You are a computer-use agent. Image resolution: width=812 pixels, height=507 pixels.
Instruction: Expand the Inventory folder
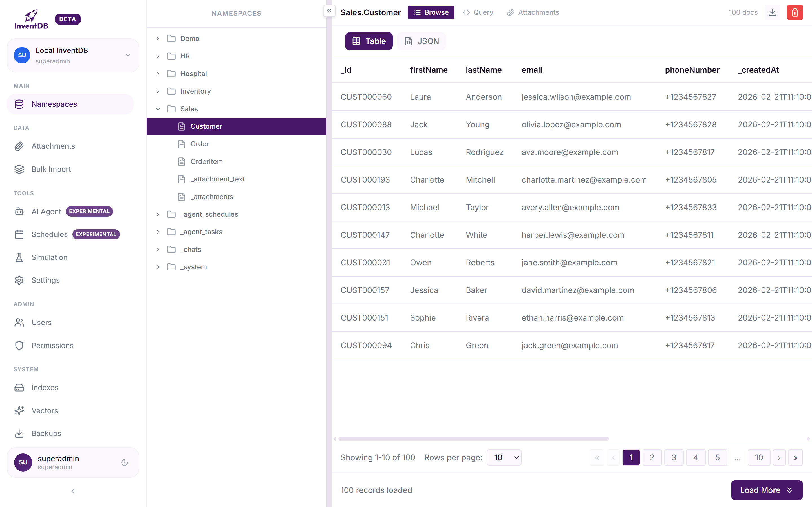tap(158, 91)
